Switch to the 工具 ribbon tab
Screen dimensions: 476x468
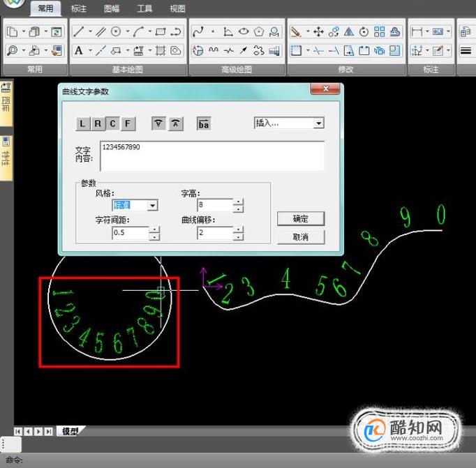point(144,8)
